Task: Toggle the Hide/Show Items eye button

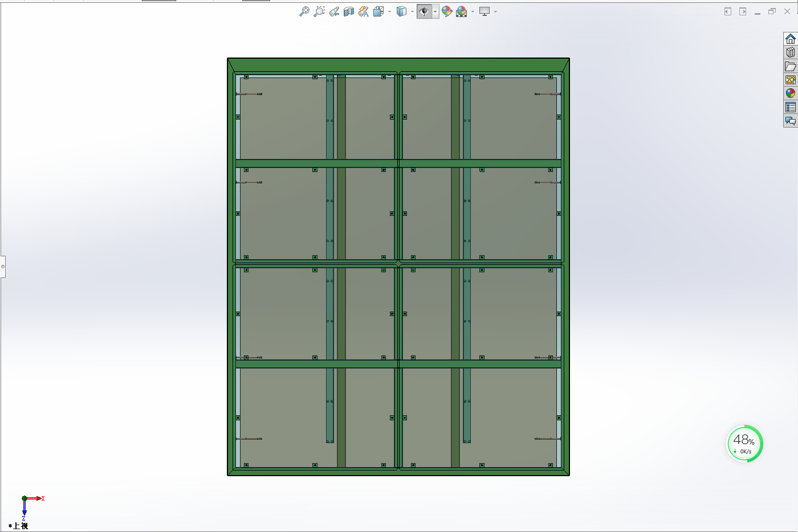Action: 424,11
